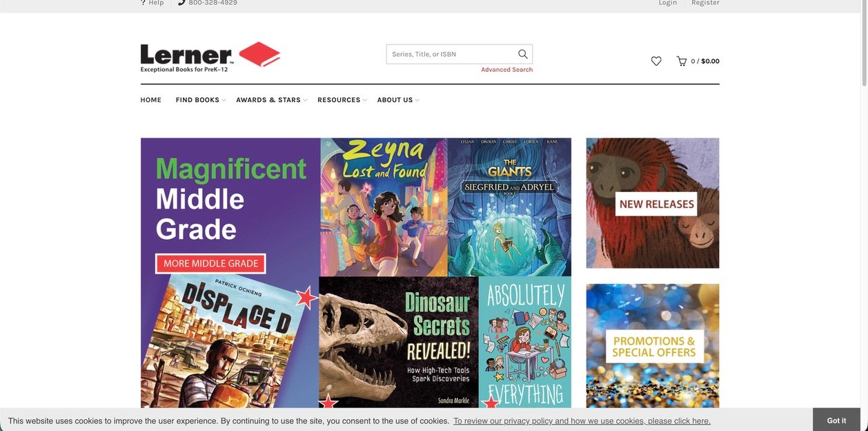Click the Help question mark icon
The width and height of the screenshot is (868, 431).
click(x=143, y=3)
